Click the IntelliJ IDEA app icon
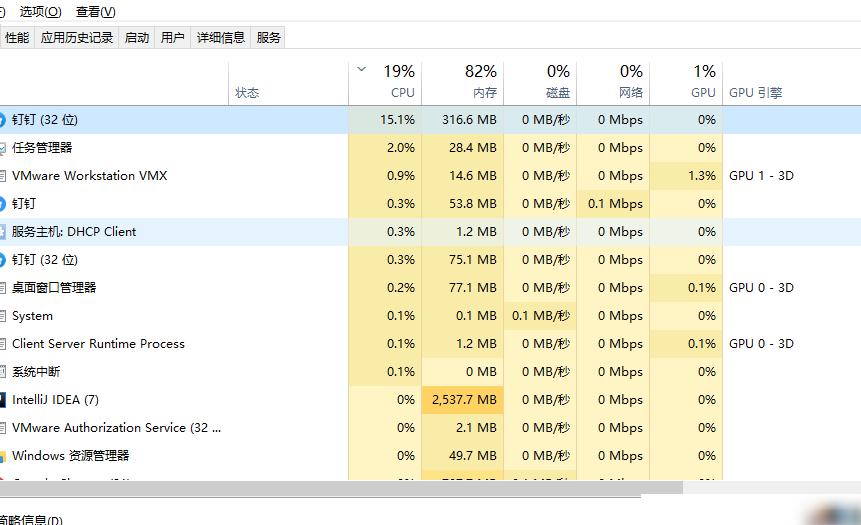Screen dimensions: 861x525 point(2,400)
